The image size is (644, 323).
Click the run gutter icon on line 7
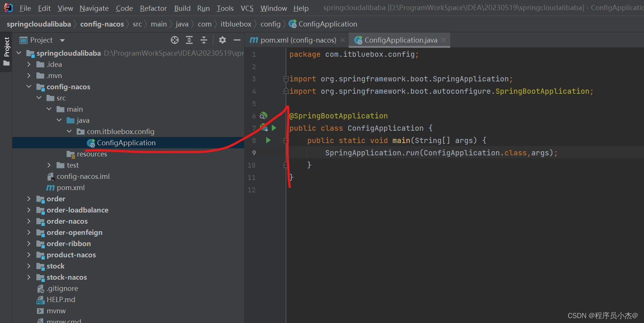(274, 128)
